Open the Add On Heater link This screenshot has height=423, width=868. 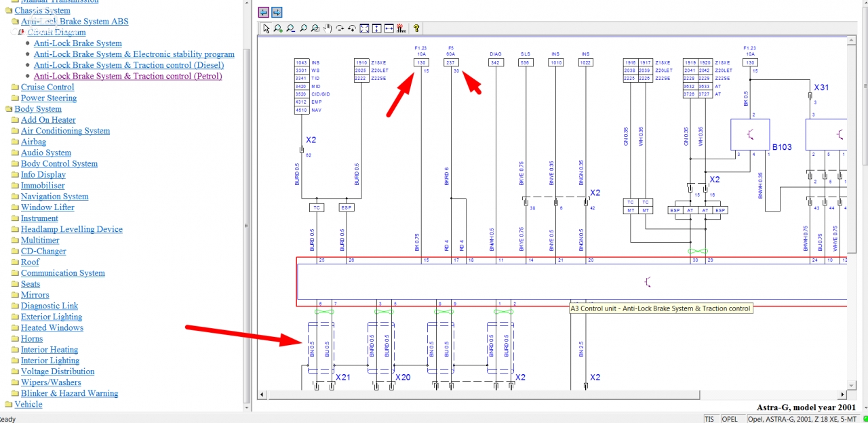(x=48, y=120)
